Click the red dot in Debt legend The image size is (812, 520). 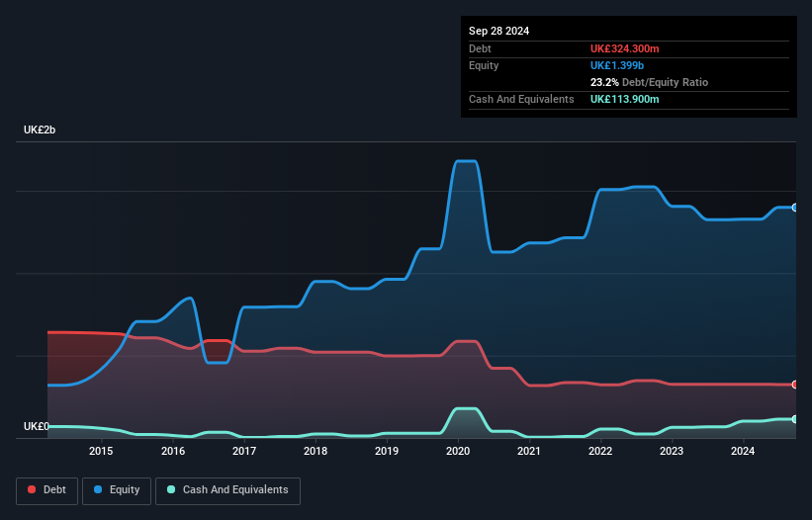[32, 489]
